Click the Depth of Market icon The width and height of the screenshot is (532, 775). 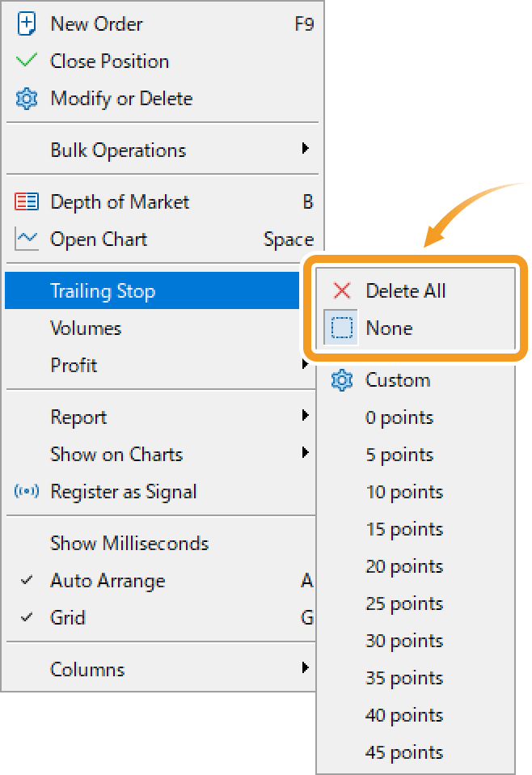[x=27, y=201]
